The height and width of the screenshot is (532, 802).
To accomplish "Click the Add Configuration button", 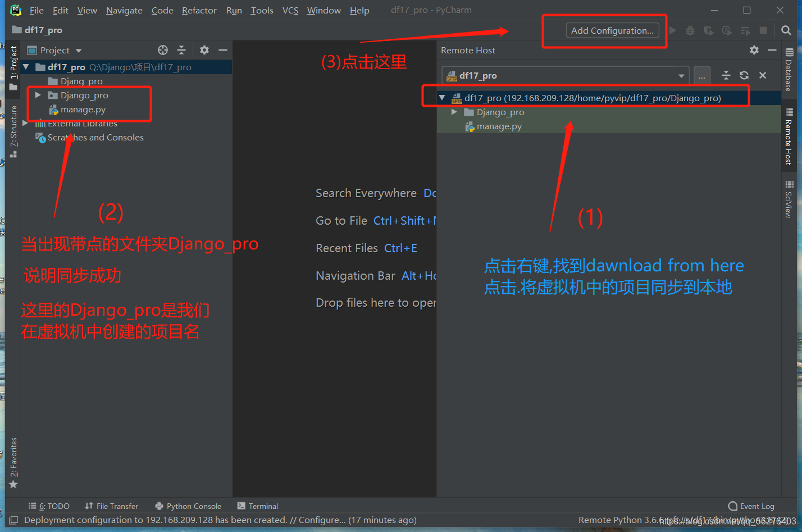I will click(612, 30).
